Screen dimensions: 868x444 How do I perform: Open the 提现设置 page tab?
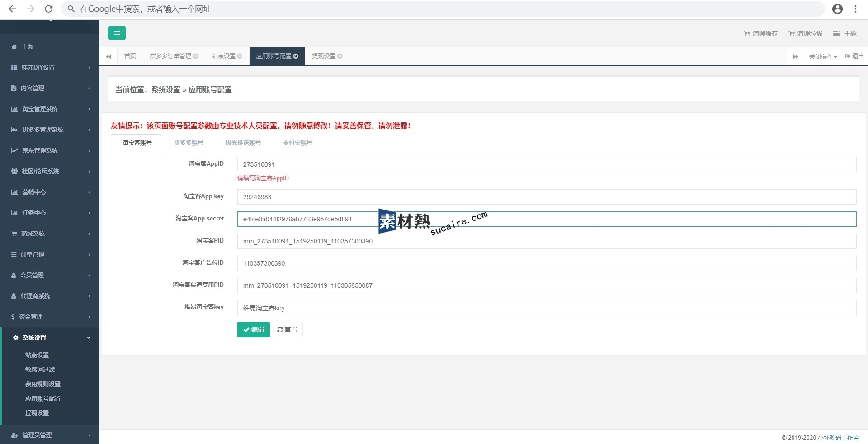[324, 56]
